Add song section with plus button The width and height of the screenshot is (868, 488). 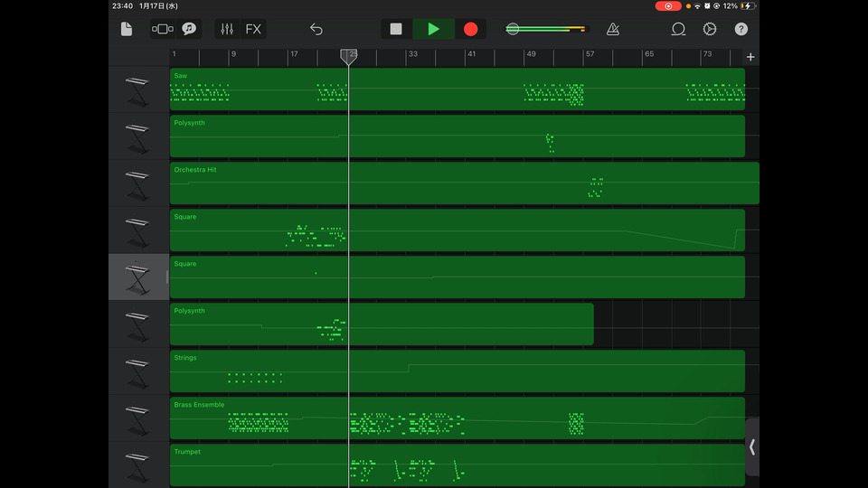pos(750,57)
